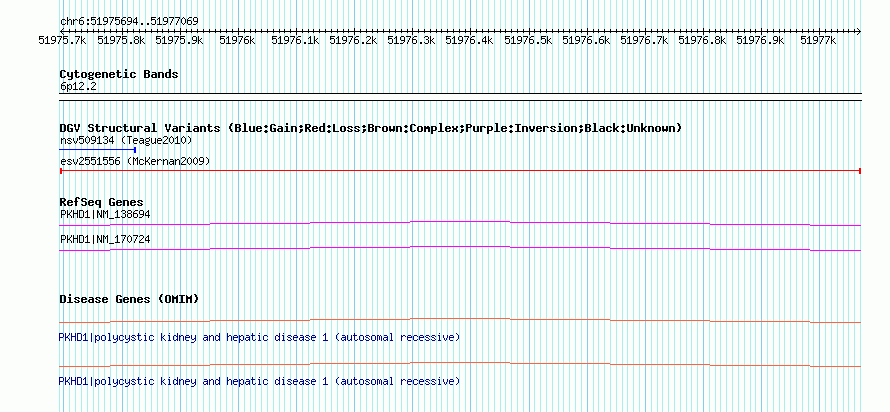
Task: Click the red esv2551556 loss variant bar
Action: (460, 170)
